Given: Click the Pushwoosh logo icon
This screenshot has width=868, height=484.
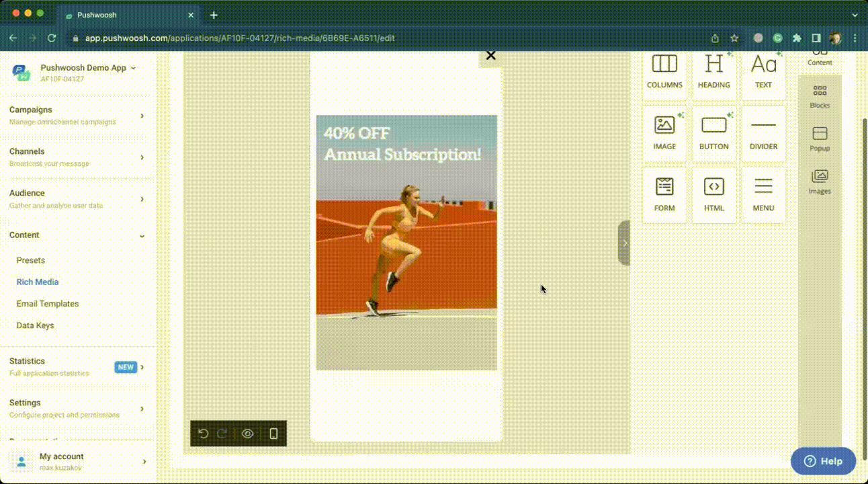Looking at the screenshot, I should point(21,73).
